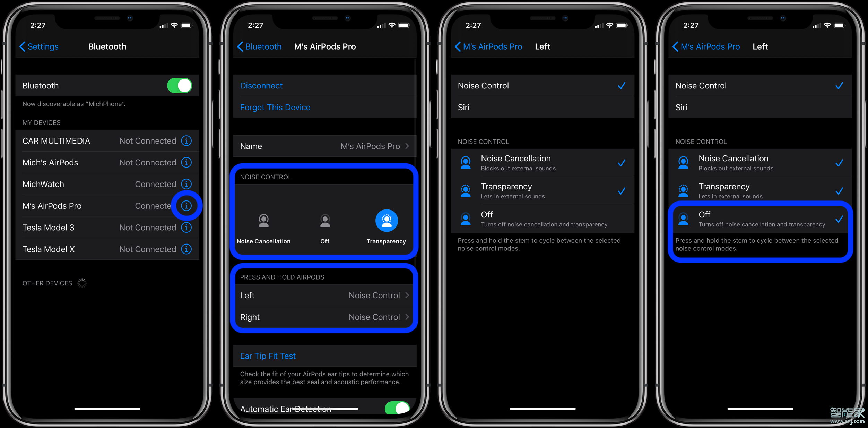Tap Forget This Device option
The width and height of the screenshot is (868, 428).
pyautogui.click(x=272, y=108)
